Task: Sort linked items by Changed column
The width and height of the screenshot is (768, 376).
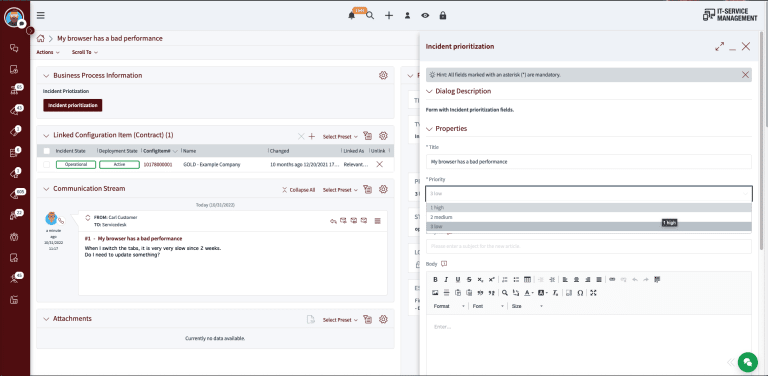Action: (x=280, y=151)
